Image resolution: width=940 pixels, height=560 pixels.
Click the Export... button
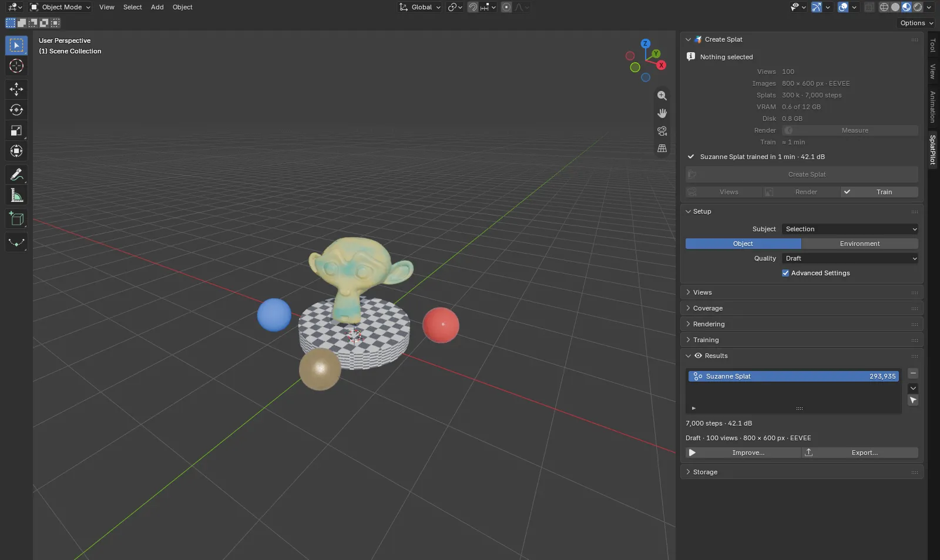tap(860, 453)
